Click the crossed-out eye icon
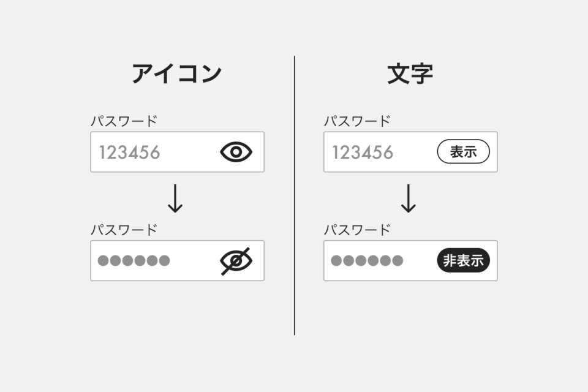This screenshot has width=588, height=392. 236,261
